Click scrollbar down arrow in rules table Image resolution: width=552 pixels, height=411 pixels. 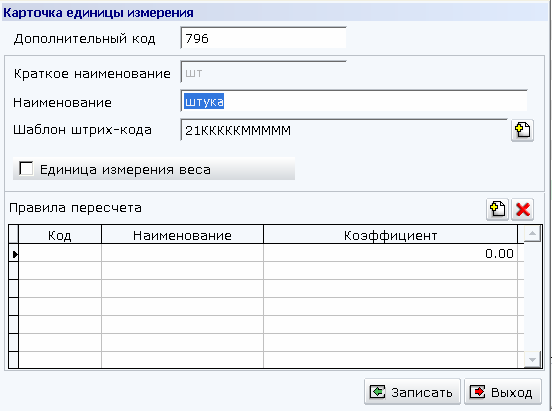(x=532, y=360)
